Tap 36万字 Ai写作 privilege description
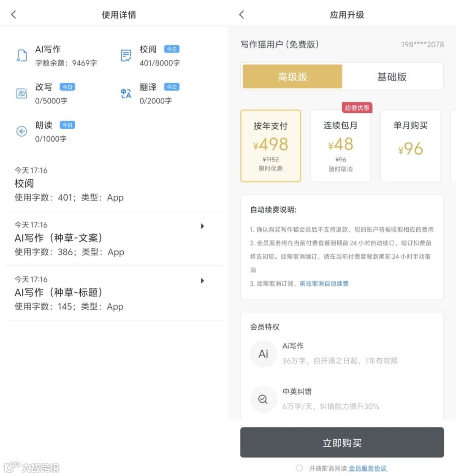The image size is (456, 476). (x=340, y=361)
